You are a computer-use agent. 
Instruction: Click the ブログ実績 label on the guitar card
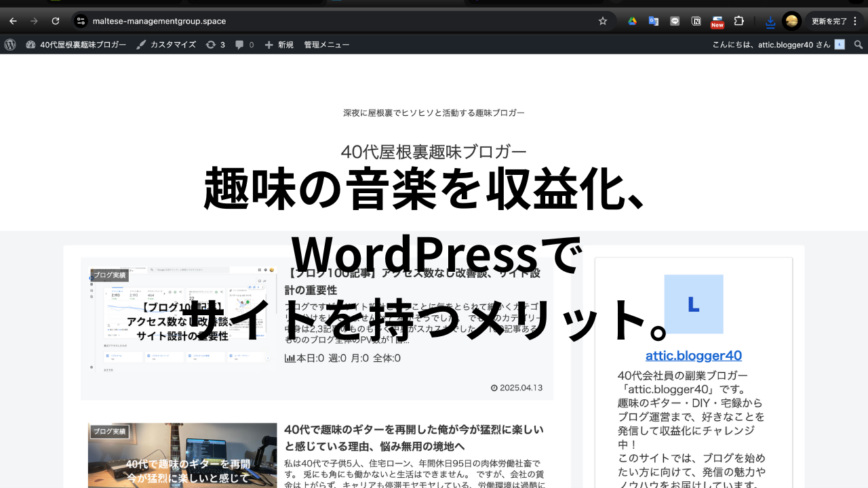[109, 431]
